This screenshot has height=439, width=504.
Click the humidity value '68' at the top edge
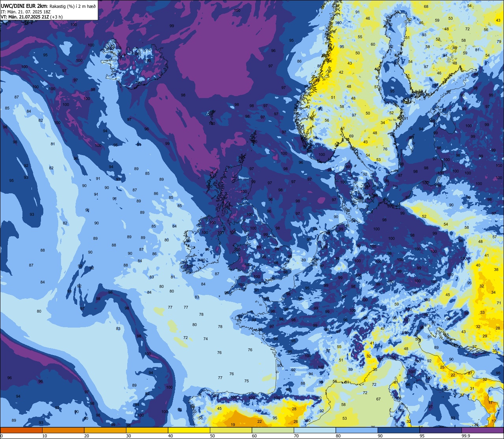426,7
